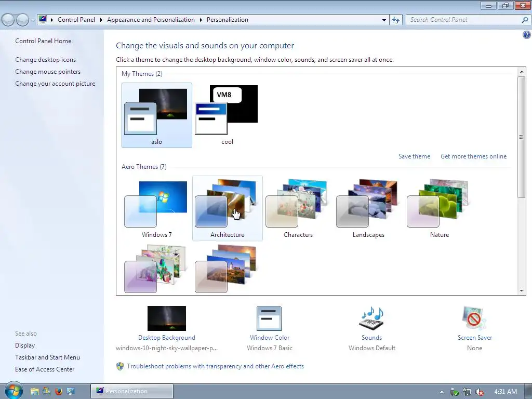Click the Forward navigation button
532x399 pixels.
[x=22, y=20]
